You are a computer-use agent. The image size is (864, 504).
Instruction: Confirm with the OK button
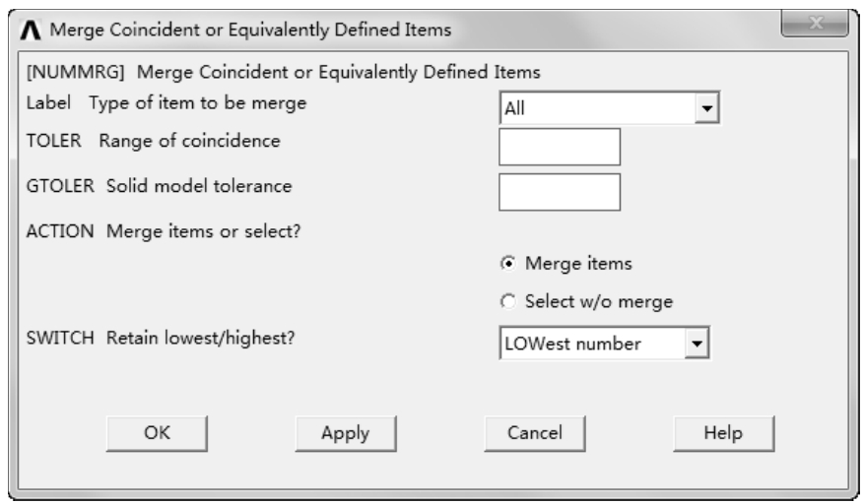point(157,433)
